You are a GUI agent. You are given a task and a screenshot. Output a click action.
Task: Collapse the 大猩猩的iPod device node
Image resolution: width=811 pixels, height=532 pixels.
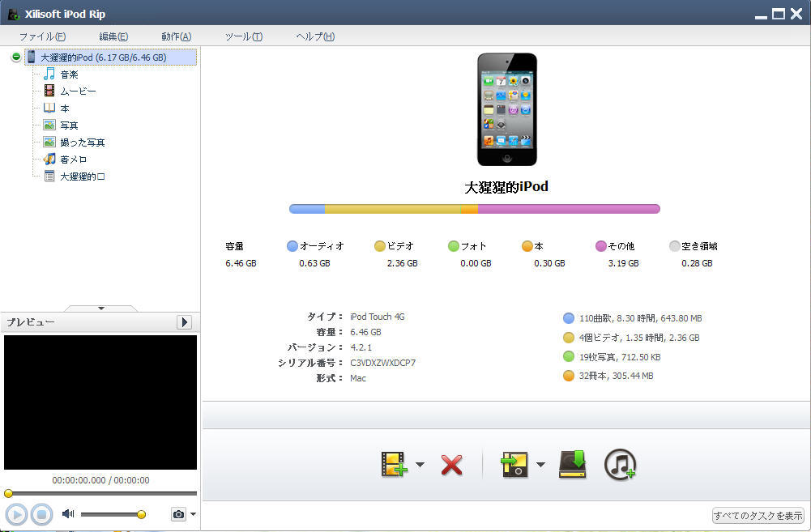coord(16,57)
